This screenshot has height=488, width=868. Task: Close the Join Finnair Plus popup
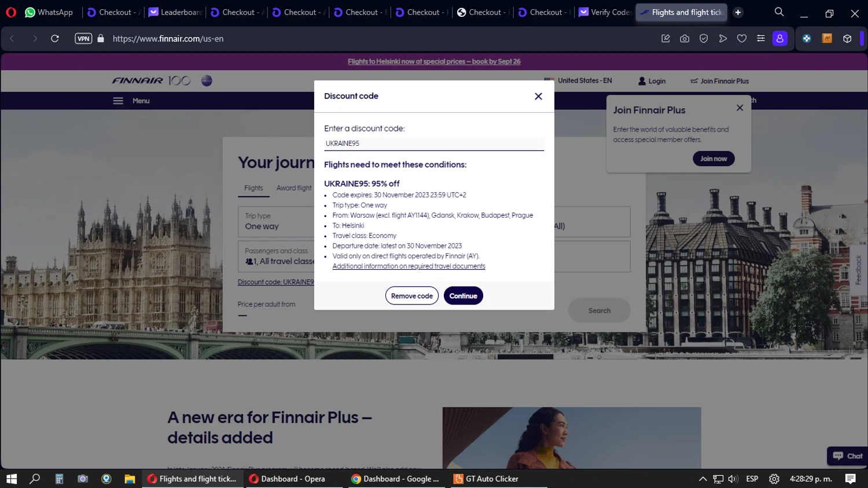coord(740,108)
